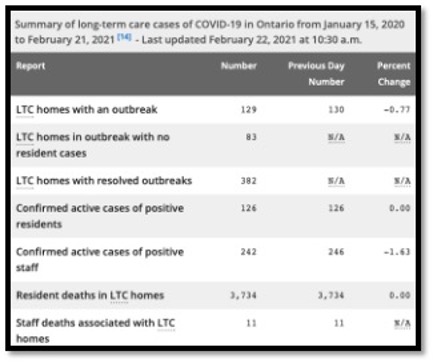Click LTC abbreviation in 'Resident deaths' row

(119, 295)
